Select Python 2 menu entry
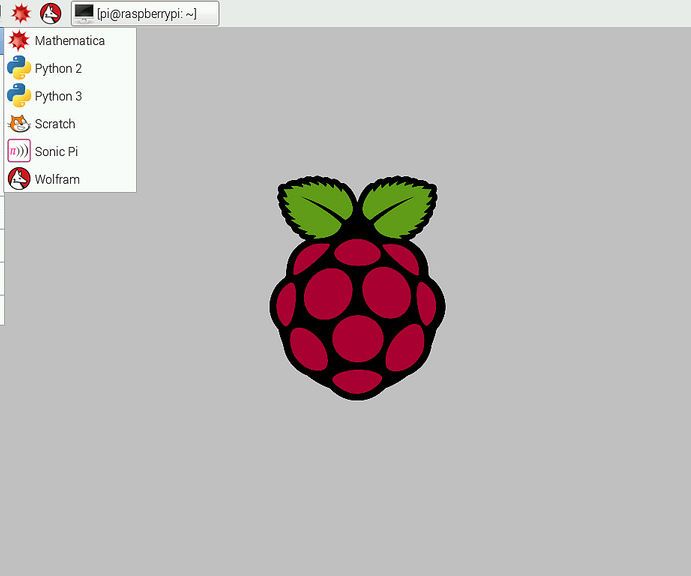 70,68
